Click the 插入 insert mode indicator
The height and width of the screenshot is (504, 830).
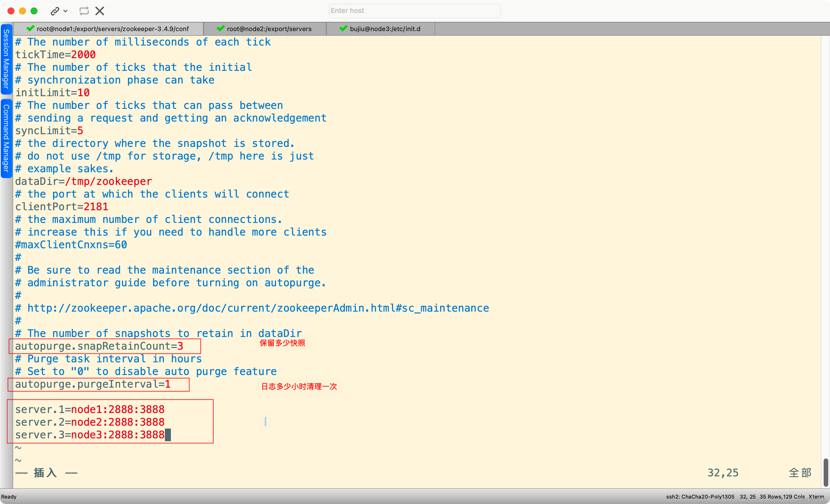[x=46, y=473]
